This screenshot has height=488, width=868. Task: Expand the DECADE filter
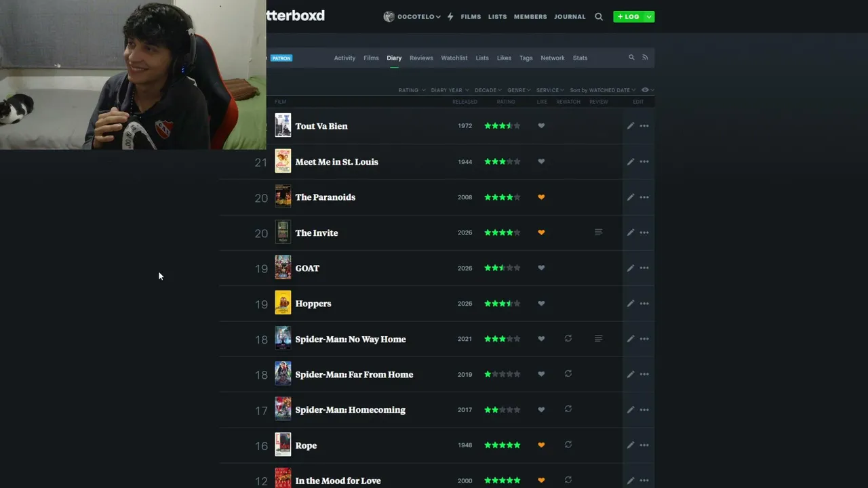pos(488,90)
